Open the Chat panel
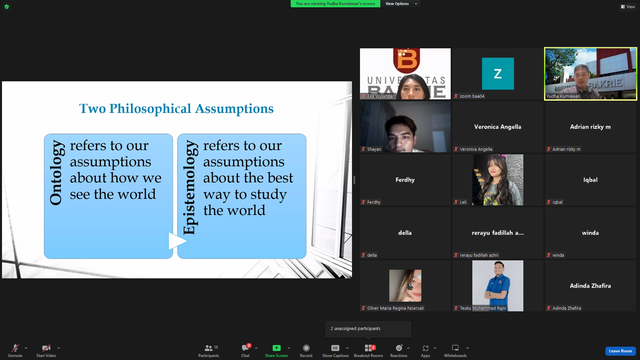 click(x=245, y=350)
